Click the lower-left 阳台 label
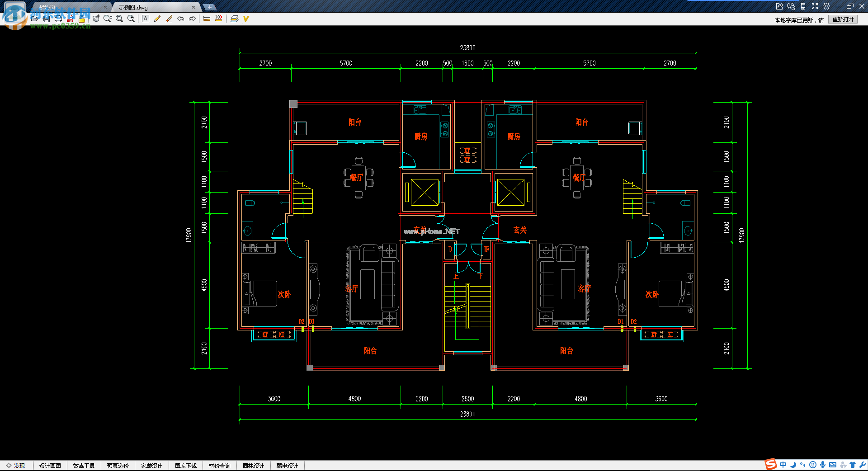 [370, 351]
